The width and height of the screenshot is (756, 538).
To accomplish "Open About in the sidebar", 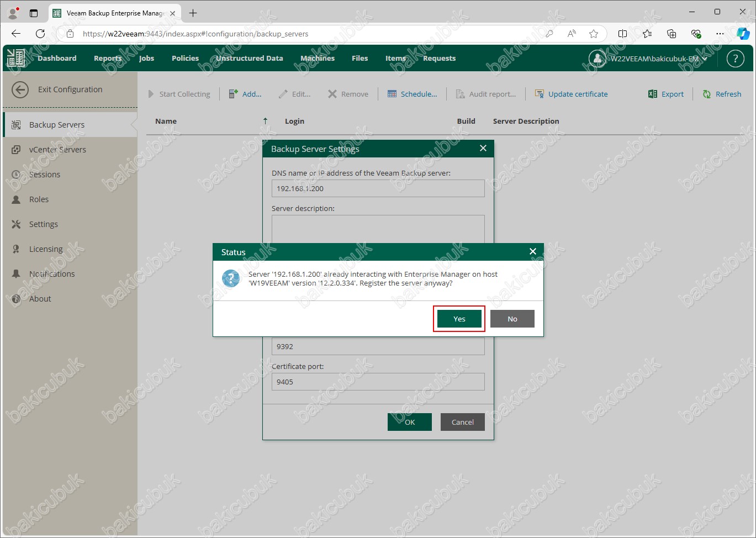I will 70,299.
